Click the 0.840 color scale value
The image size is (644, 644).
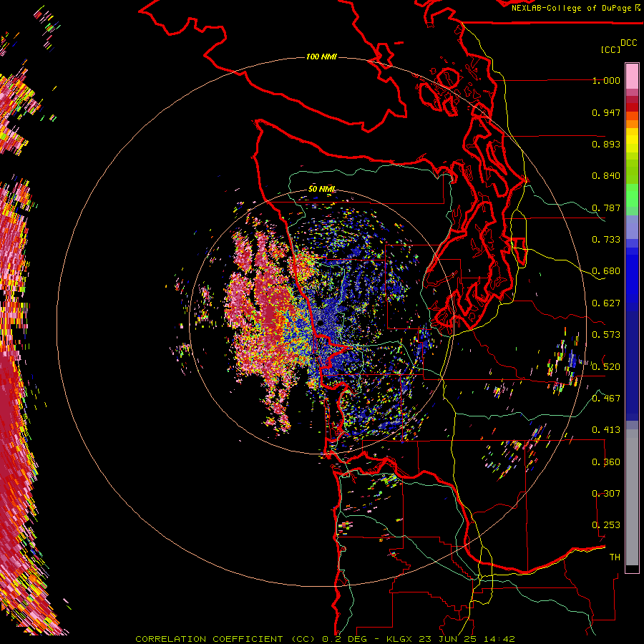point(606,176)
